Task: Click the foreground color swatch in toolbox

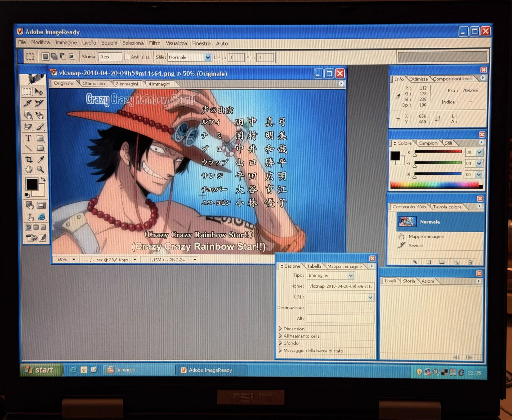Action: (x=32, y=184)
